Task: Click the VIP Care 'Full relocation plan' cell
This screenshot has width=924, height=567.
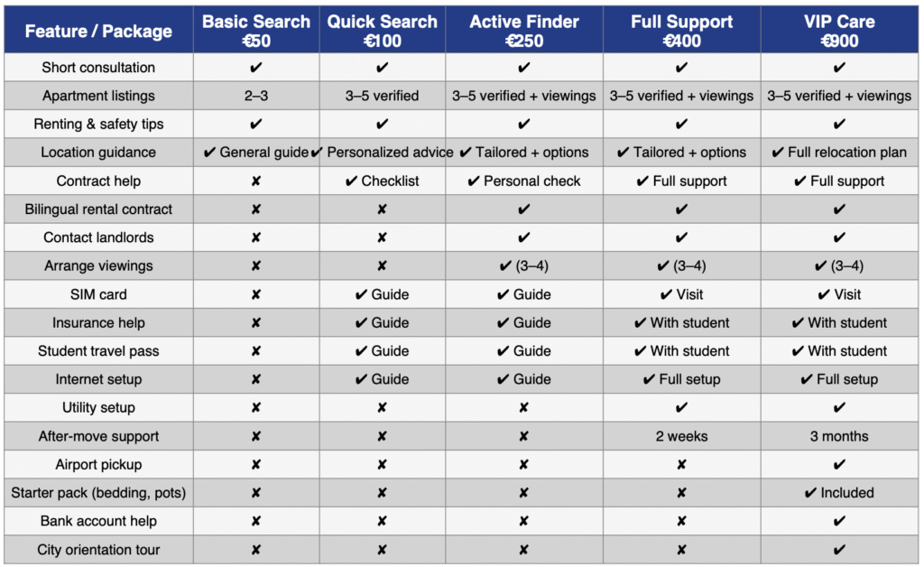Action: 839,153
